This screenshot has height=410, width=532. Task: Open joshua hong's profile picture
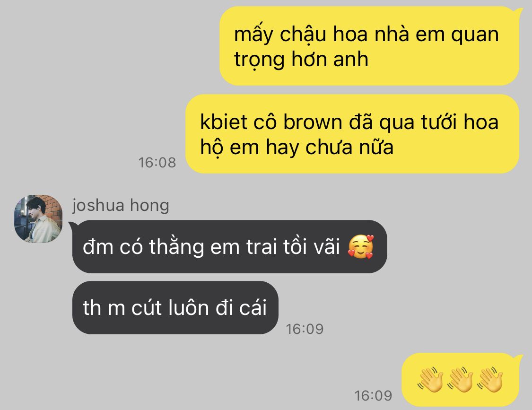[x=38, y=219]
